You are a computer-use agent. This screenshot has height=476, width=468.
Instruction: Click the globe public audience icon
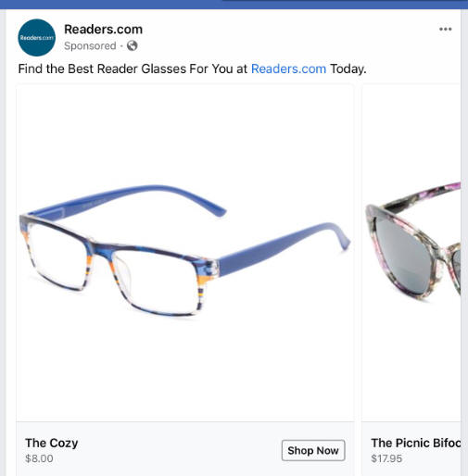132,45
